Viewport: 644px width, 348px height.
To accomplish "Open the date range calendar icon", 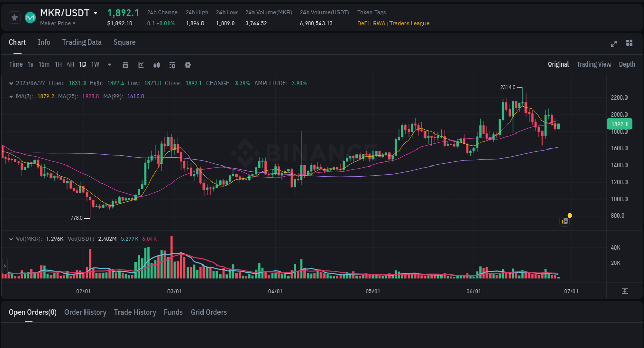I will click(x=125, y=64).
